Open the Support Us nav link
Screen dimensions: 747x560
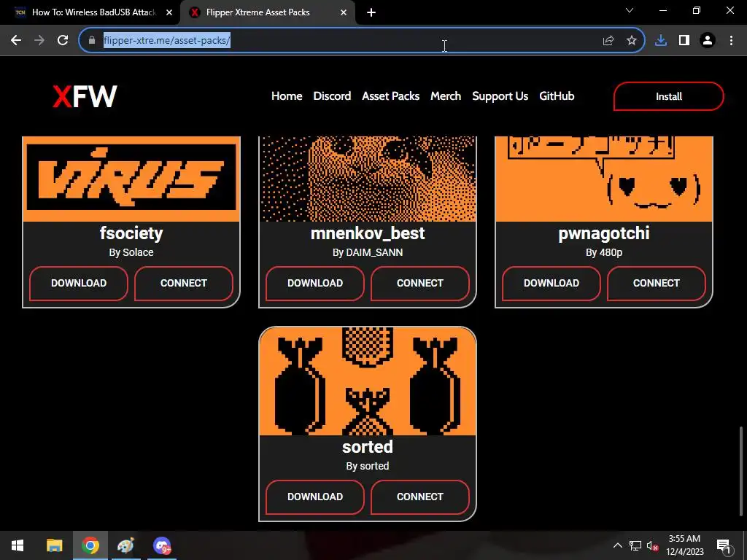500,96
